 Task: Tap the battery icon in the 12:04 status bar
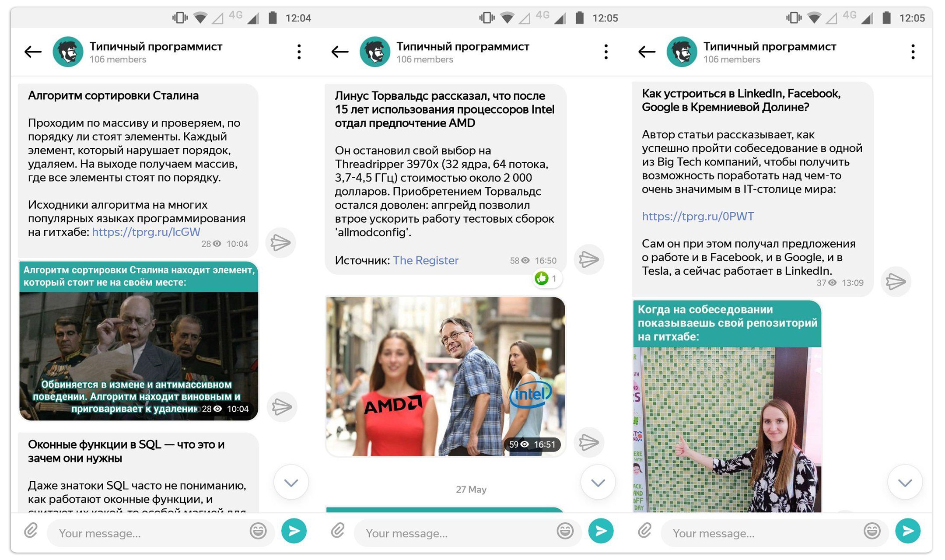pyautogui.click(x=273, y=17)
